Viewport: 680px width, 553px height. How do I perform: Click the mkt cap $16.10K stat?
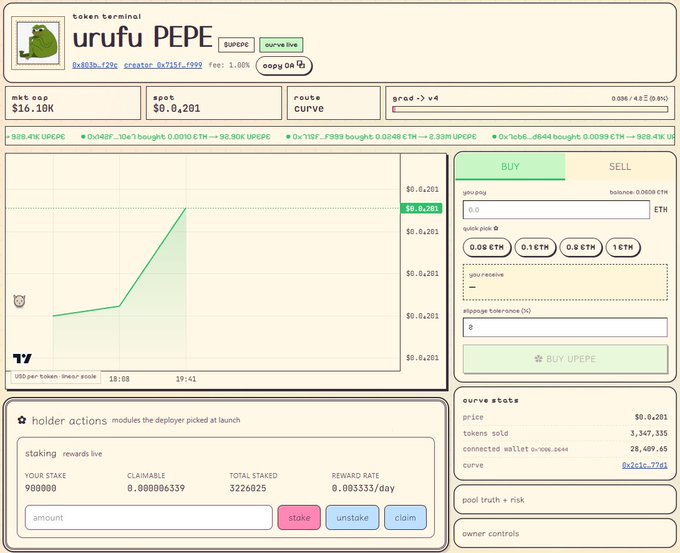[x=73, y=103]
